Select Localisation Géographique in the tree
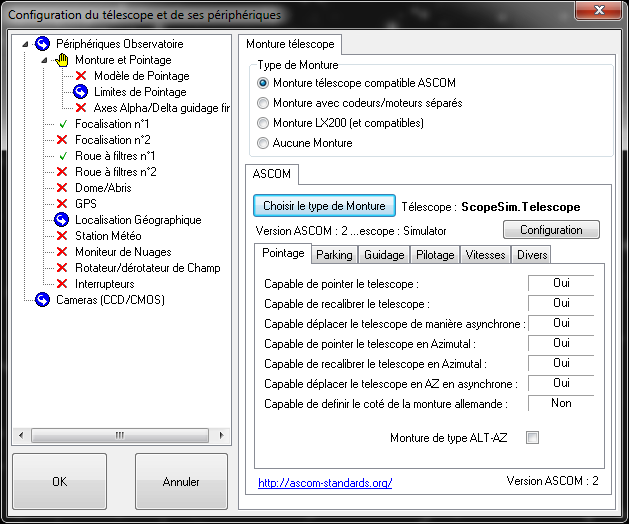This screenshot has width=629, height=524. pyautogui.click(x=138, y=220)
